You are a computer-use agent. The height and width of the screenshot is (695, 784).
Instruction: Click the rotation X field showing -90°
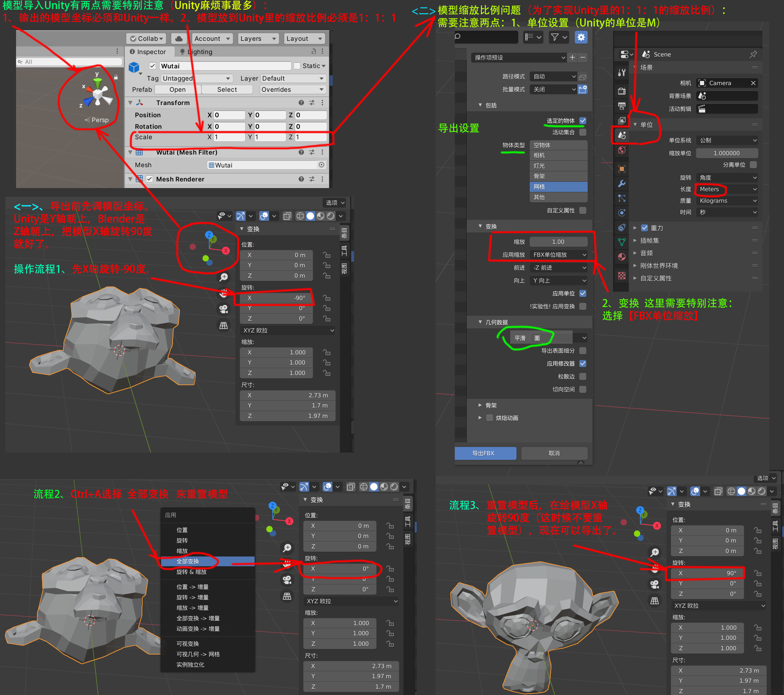click(277, 298)
